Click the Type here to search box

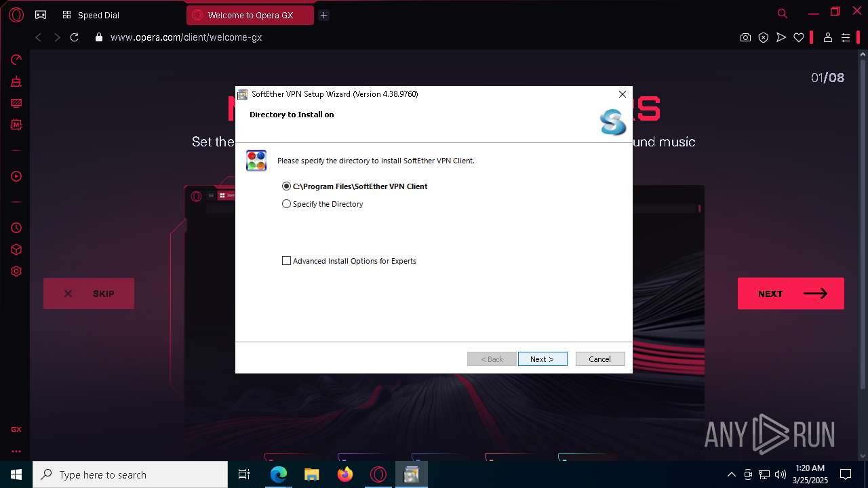coord(130,474)
